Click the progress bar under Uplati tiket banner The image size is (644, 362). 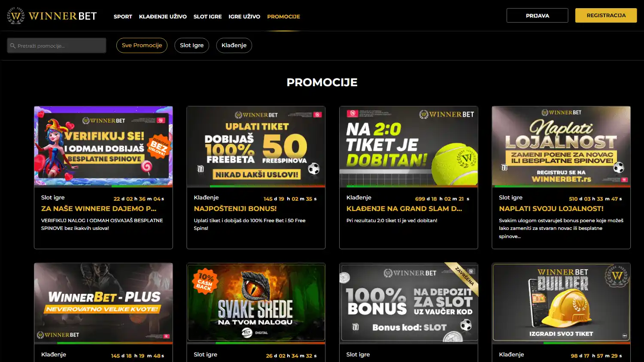point(256,186)
